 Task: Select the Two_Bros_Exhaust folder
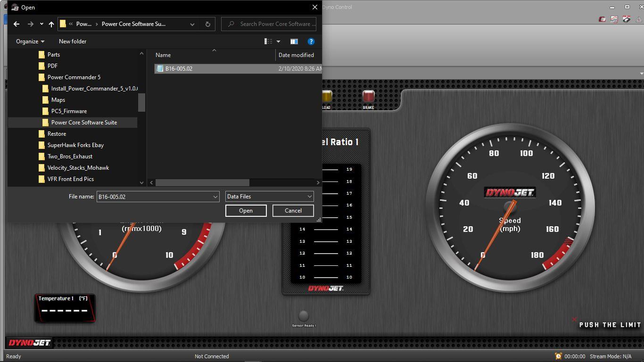70,156
